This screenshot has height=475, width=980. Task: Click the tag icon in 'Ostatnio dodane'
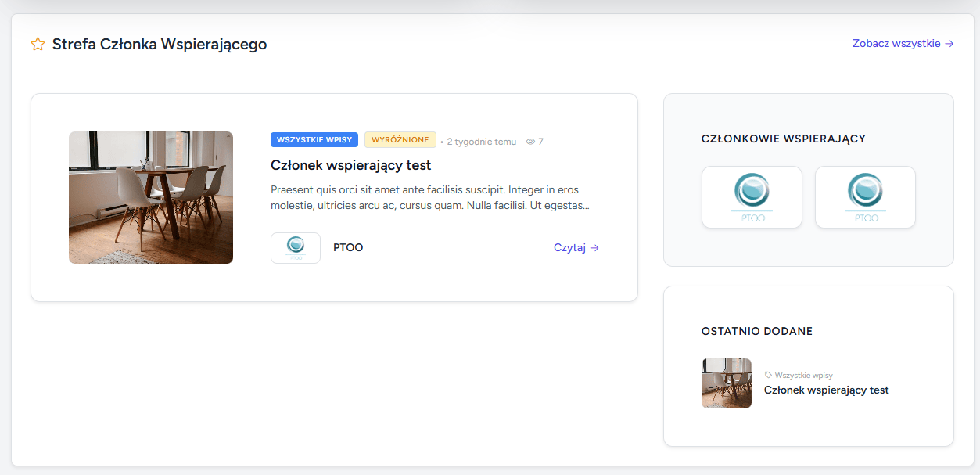[768, 375]
